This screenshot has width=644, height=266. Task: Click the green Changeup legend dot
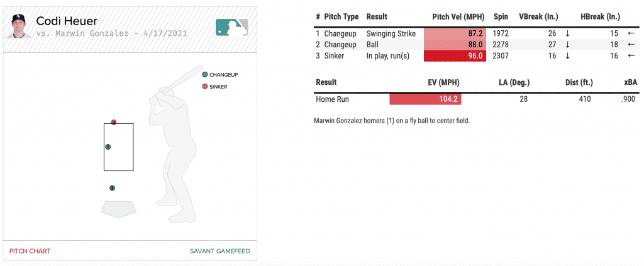coord(205,74)
